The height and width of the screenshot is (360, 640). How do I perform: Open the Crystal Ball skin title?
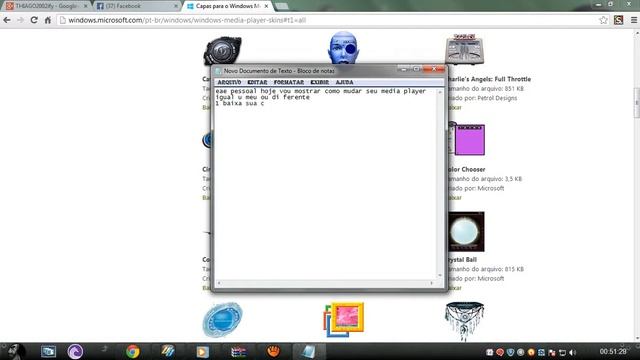tap(462, 260)
